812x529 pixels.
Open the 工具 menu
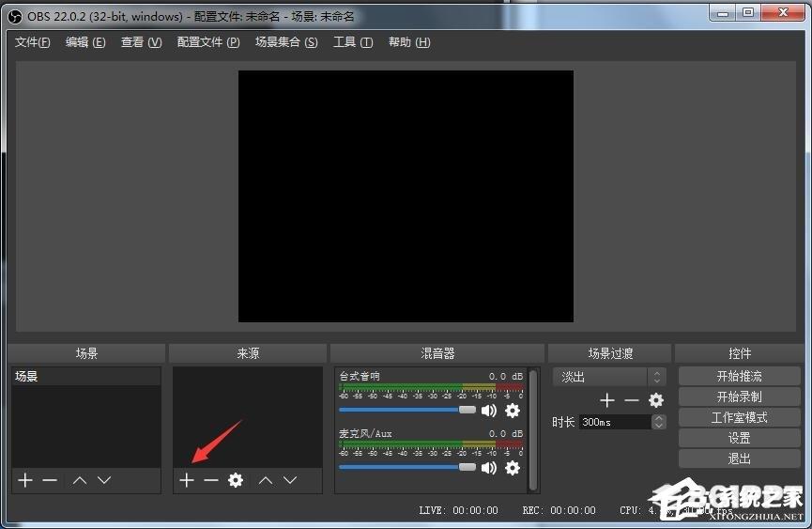[353, 42]
